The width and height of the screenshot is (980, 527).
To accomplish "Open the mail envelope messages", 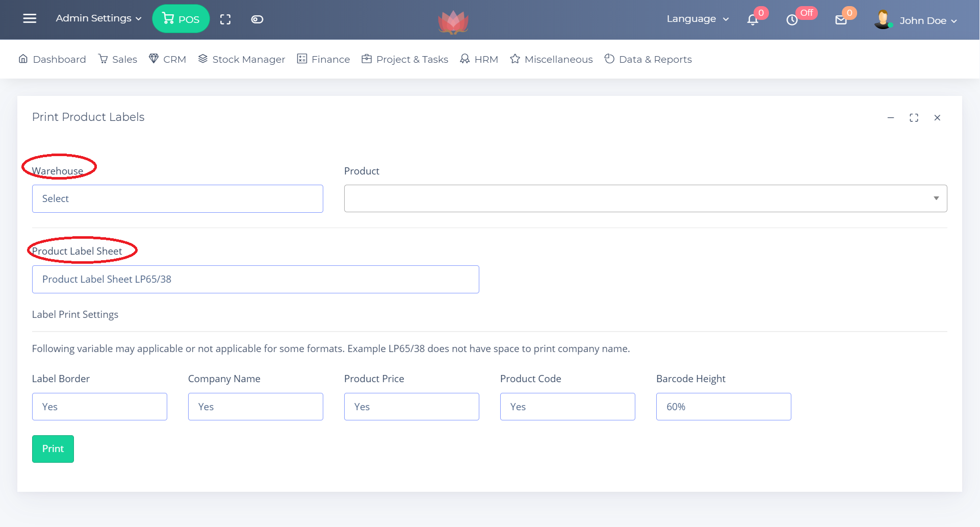I will [x=841, y=20].
